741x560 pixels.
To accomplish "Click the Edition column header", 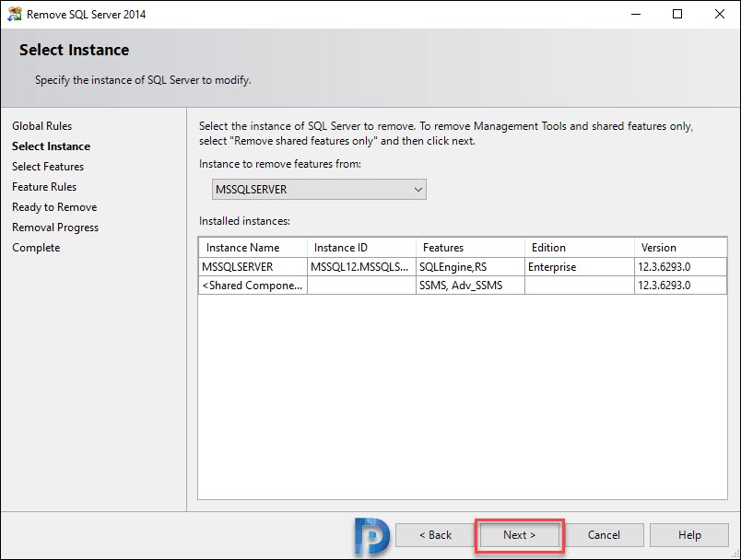I will (580, 248).
